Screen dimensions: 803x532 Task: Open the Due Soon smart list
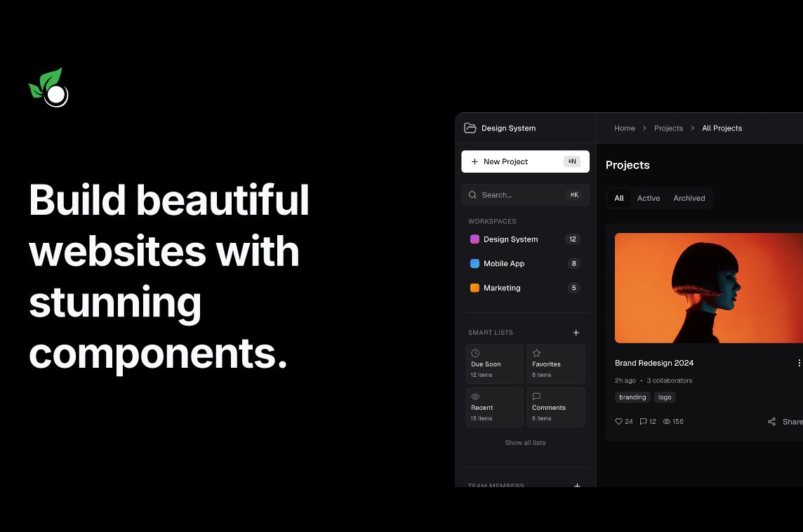tap(495, 364)
